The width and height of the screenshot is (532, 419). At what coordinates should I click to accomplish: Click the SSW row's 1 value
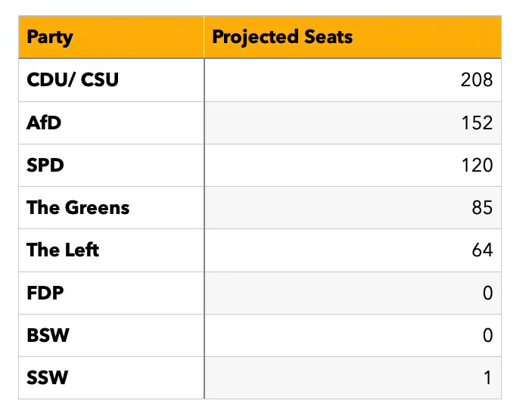click(x=488, y=377)
